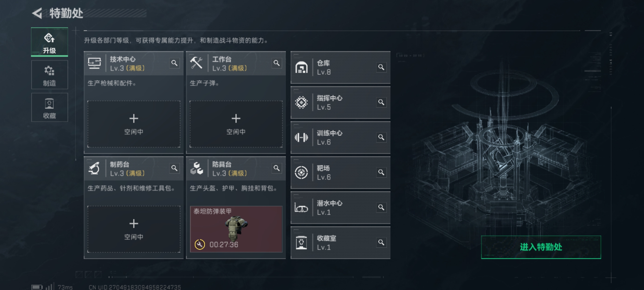Open the 泰坦防弹装甲 crafting progress slot
The image size is (644, 290).
pos(236,229)
